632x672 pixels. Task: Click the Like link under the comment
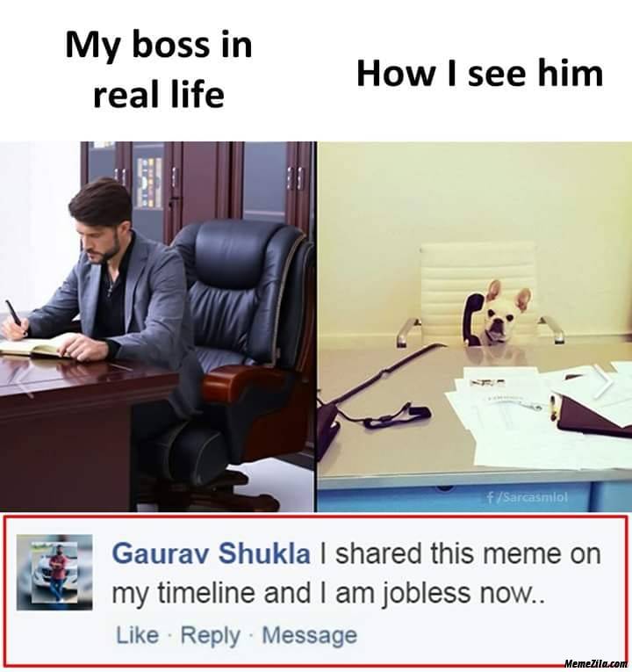pos(137,635)
